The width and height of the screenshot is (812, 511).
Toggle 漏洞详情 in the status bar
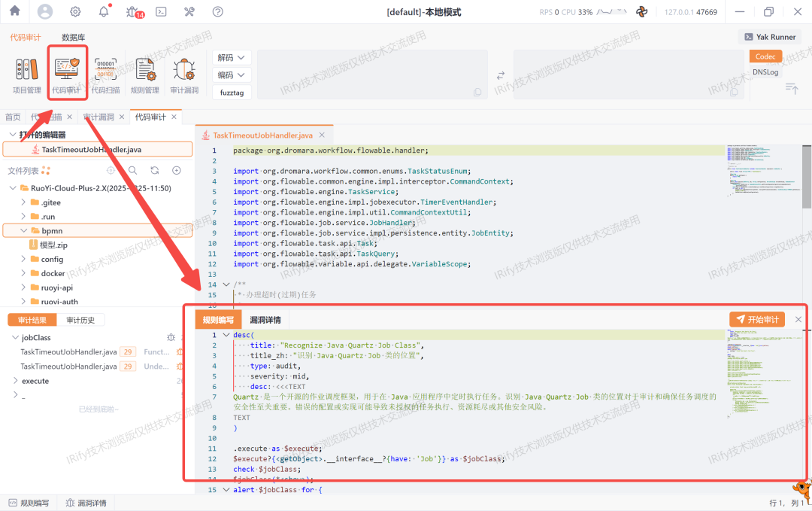(86, 503)
